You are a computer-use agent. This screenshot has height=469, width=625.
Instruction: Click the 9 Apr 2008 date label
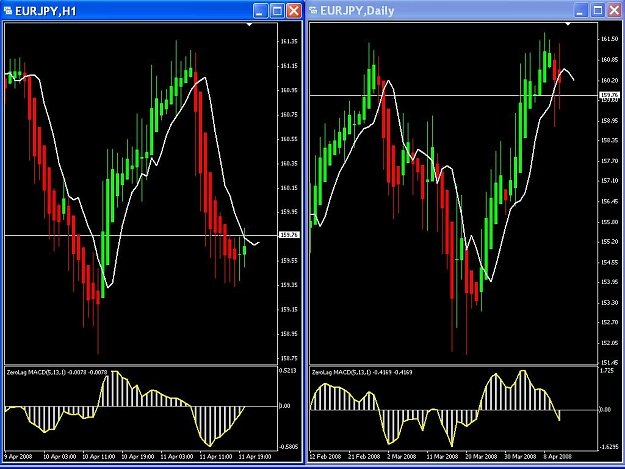pyautogui.click(x=18, y=457)
